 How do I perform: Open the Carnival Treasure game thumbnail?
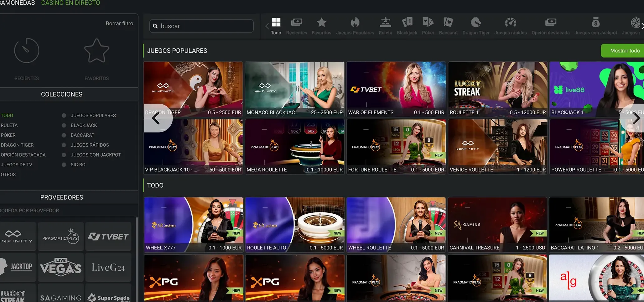pos(497,225)
